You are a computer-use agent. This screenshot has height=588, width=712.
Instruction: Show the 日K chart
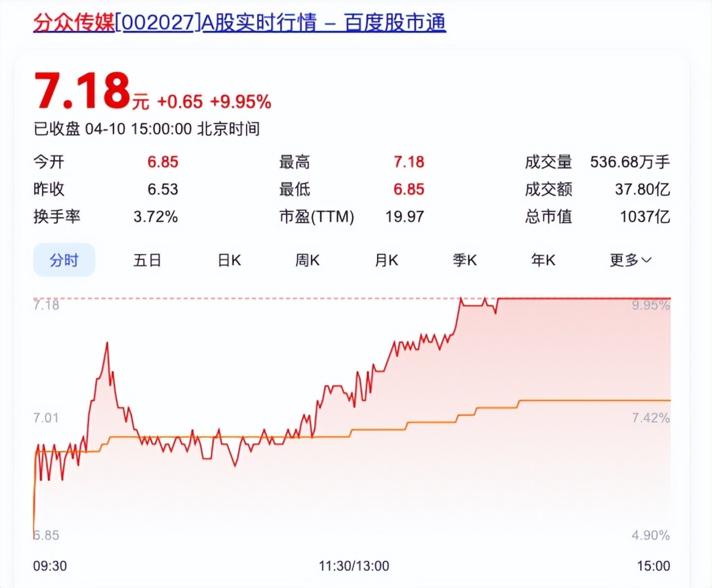pyautogui.click(x=229, y=260)
